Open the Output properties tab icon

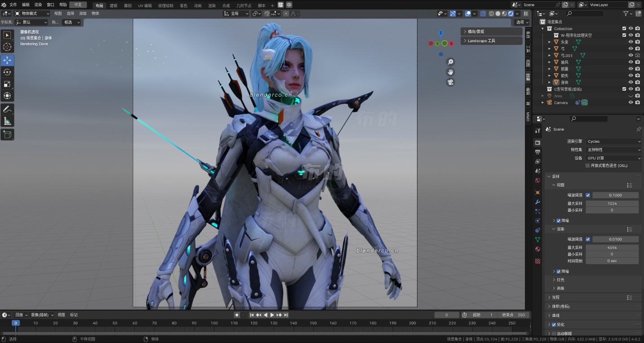coord(537,152)
